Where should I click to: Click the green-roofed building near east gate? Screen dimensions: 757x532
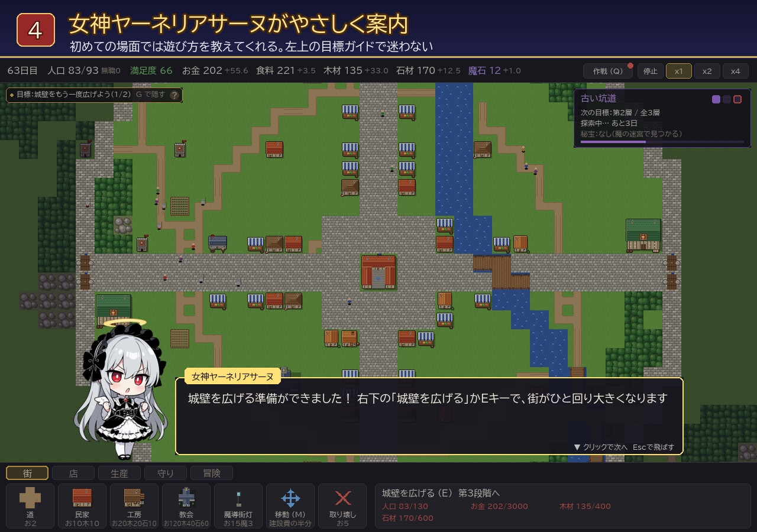click(x=643, y=235)
